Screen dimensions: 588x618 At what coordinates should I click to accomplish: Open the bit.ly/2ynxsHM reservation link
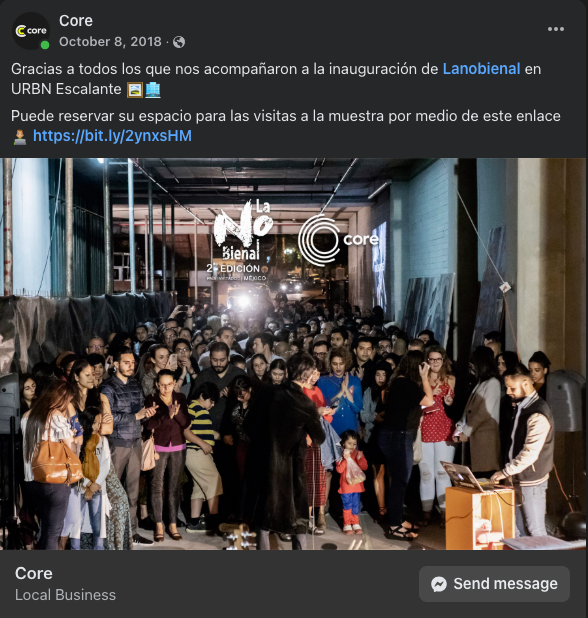pos(112,136)
